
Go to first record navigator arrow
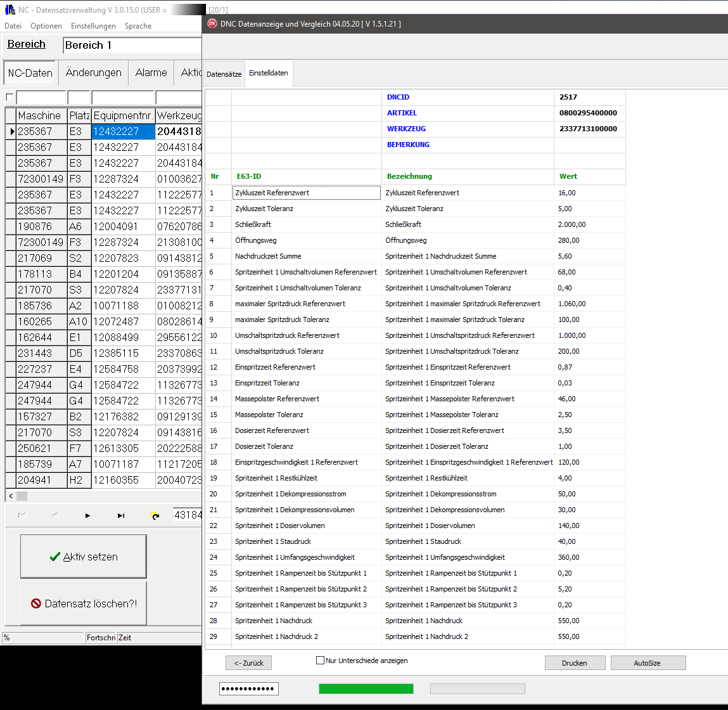pyautogui.click(x=22, y=515)
